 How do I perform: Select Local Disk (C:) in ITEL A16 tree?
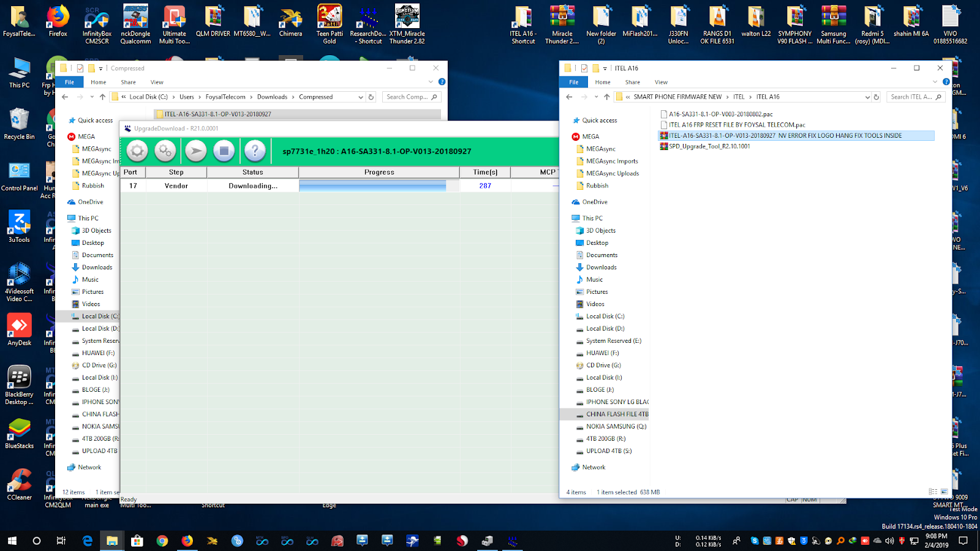(605, 317)
